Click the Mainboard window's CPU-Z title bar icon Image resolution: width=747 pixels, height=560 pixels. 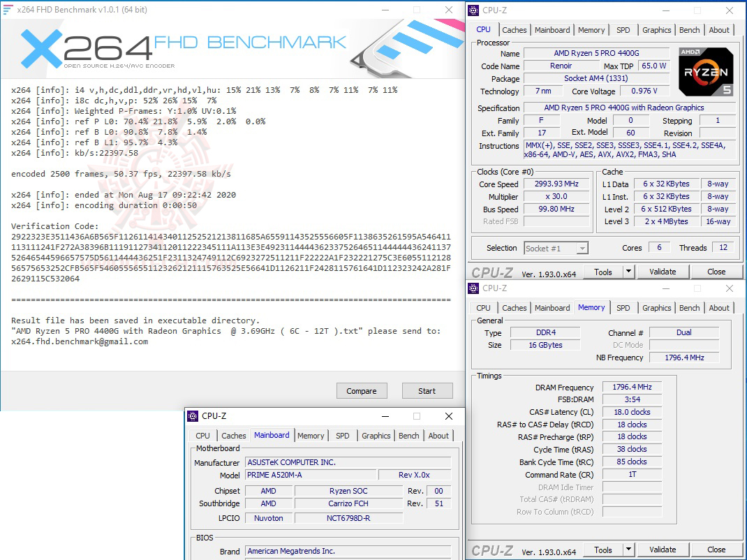tap(191, 415)
